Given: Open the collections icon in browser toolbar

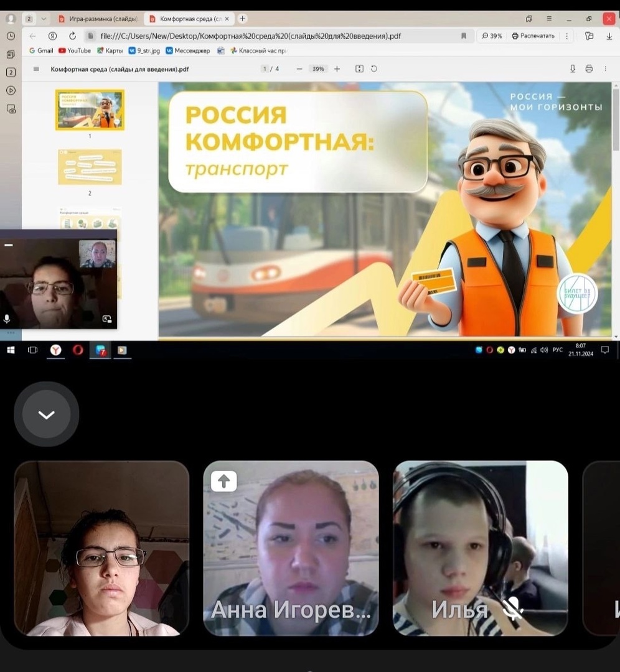Looking at the screenshot, I should click(589, 36).
